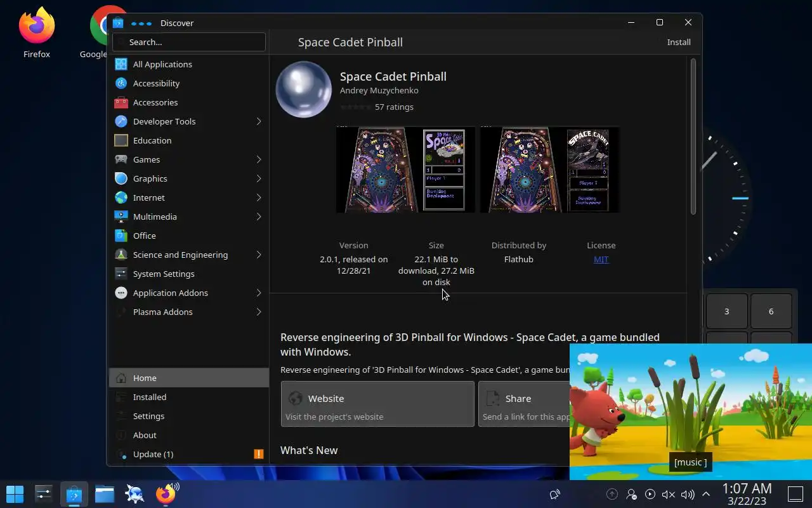Expand Science and Engineering subcategories

click(259, 255)
